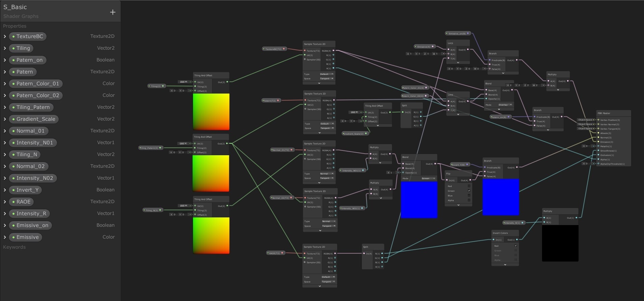The width and height of the screenshot is (644, 301).
Task: Click the blue preview of the Invert_Y Branch node
Action: click(x=501, y=197)
